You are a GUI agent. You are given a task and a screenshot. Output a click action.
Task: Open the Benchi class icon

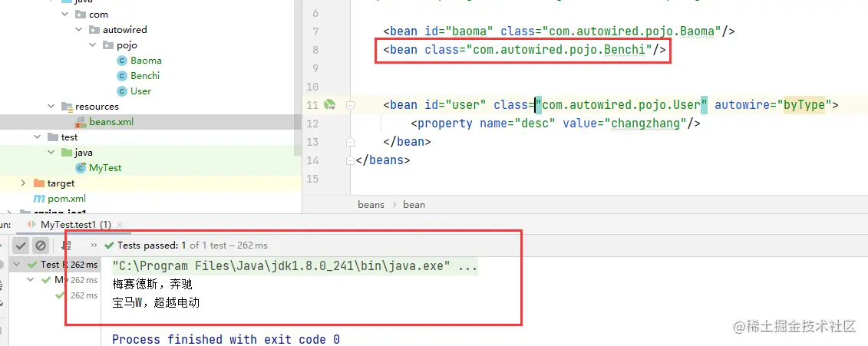[122, 76]
